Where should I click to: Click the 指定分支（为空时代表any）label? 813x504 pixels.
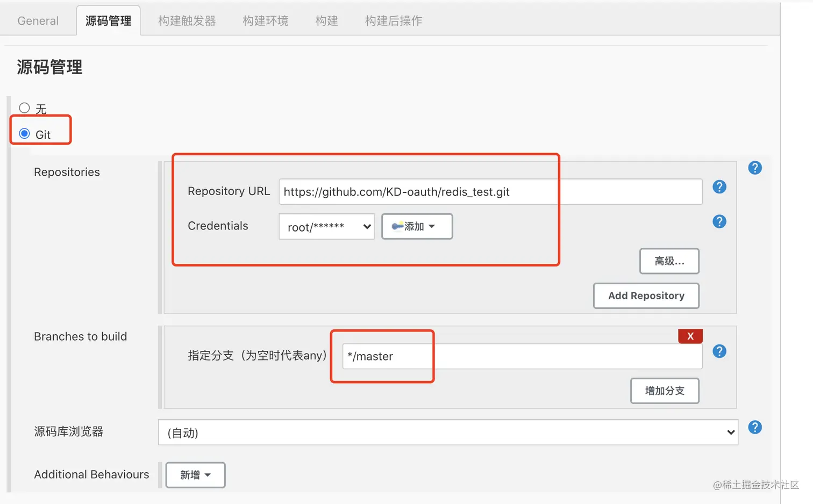click(x=258, y=355)
